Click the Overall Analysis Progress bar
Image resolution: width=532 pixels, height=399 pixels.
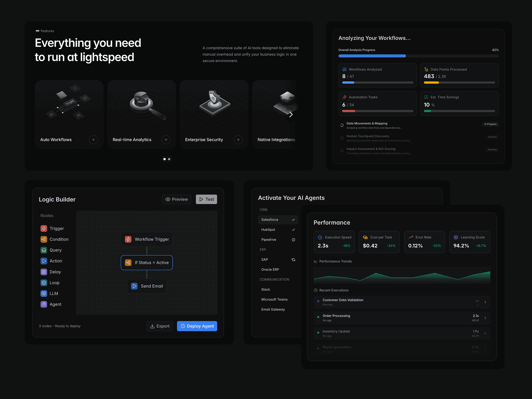[x=419, y=56]
